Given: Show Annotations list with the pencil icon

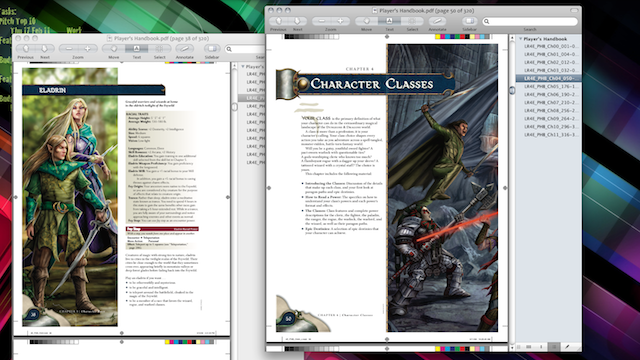Looking at the screenshot, I should 567,347.
